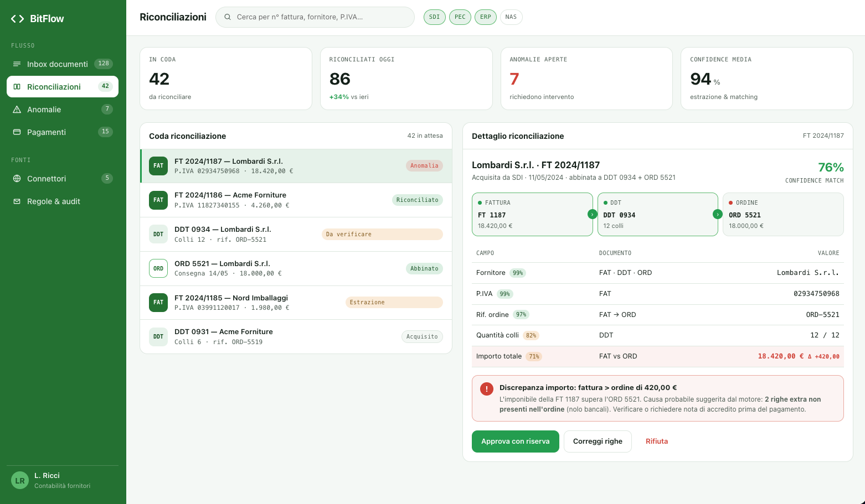Open the Anomalie sidebar section

coord(63,110)
